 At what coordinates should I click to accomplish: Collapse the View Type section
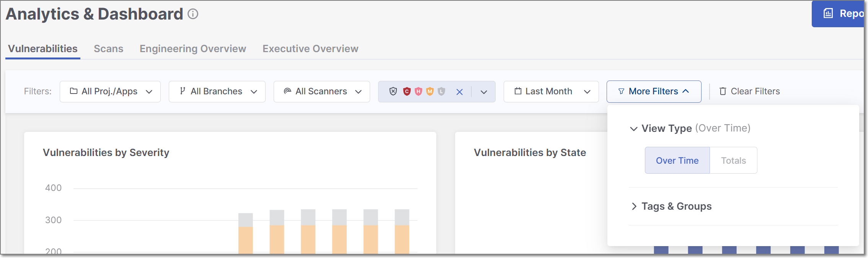pyautogui.click(x=634, y=128)
